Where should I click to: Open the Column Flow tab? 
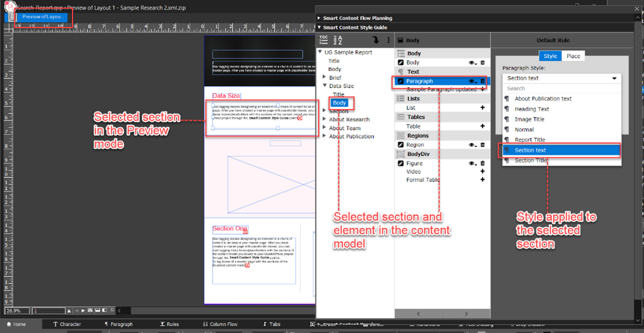(220, 324)
